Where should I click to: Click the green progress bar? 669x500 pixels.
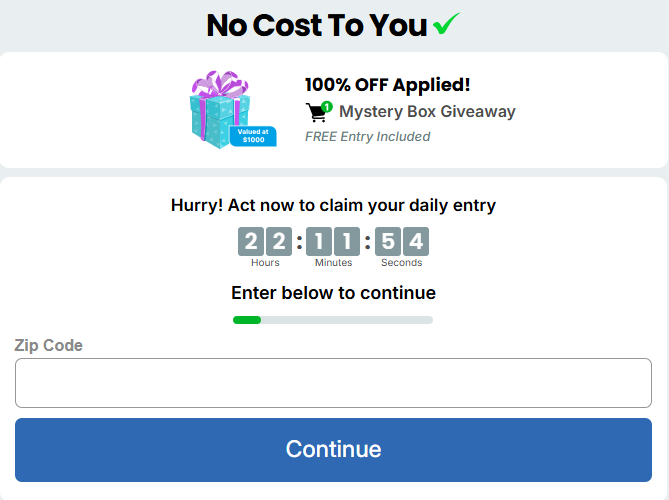pyautogui.click(x=247, y=320)
